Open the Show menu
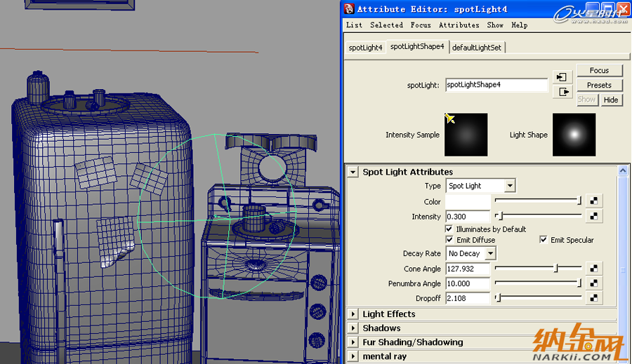The image size is (632, 364). (495, 25)
